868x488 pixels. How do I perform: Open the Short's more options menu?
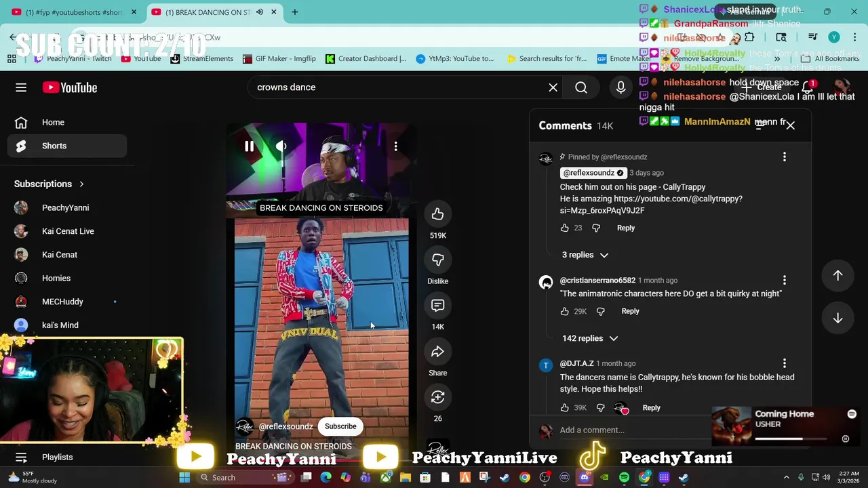(x=396, y=146)
